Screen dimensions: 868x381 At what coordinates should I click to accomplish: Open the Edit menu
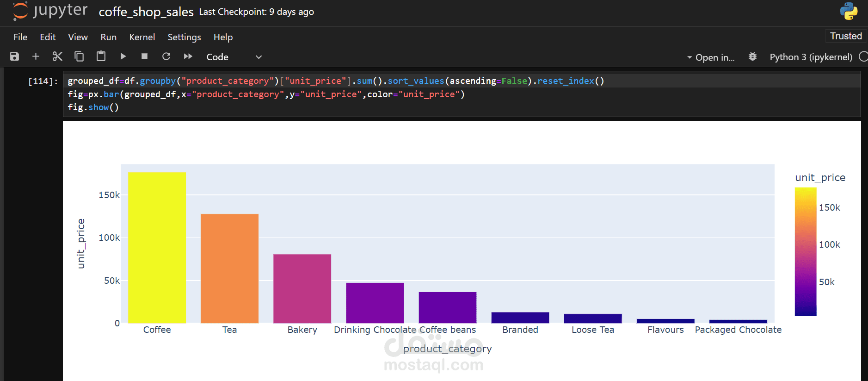click(x=48, y=37)
